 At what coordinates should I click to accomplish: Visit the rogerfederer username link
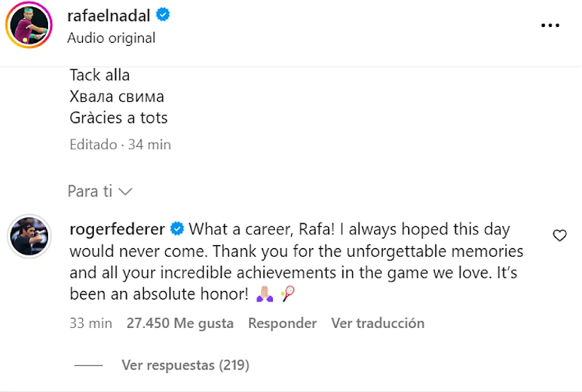coord(116,230)
